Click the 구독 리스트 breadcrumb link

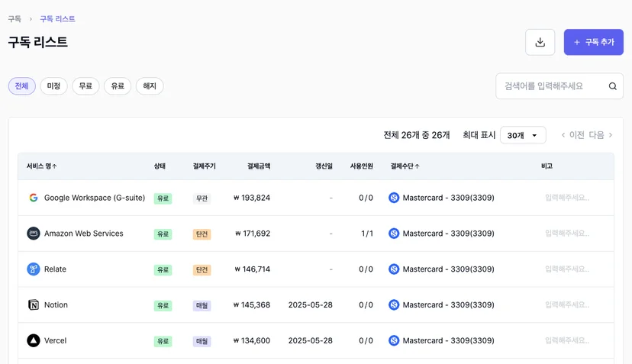(58, 19)
